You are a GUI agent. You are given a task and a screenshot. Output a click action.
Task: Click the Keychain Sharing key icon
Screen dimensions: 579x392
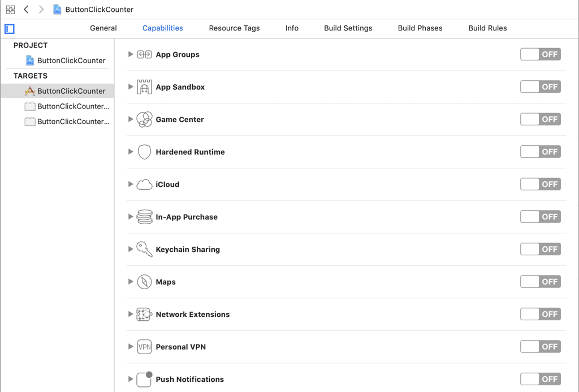pos(144,250)
